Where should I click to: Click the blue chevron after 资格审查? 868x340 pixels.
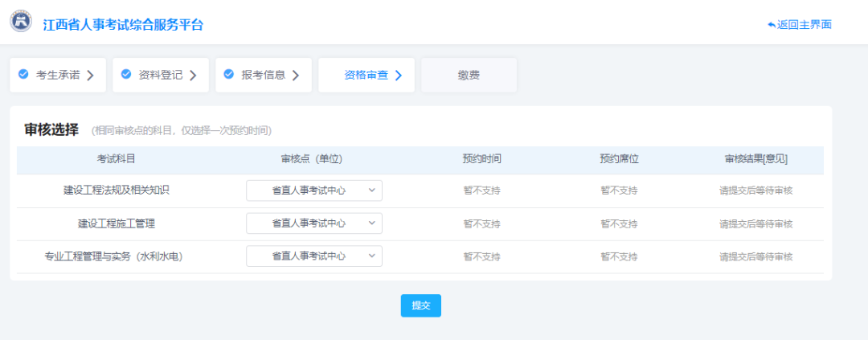click(x=398, y=76)
